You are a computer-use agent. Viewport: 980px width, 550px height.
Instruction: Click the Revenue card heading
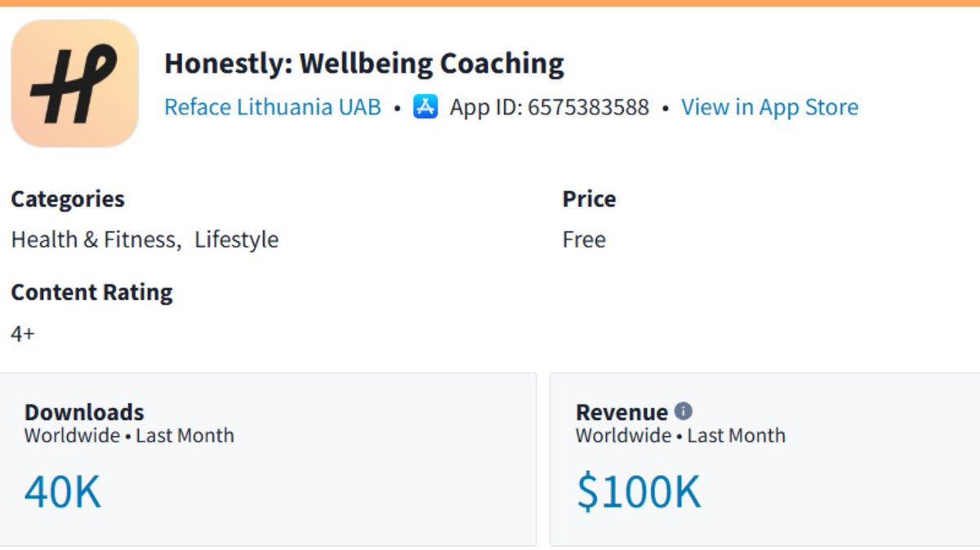622,412
